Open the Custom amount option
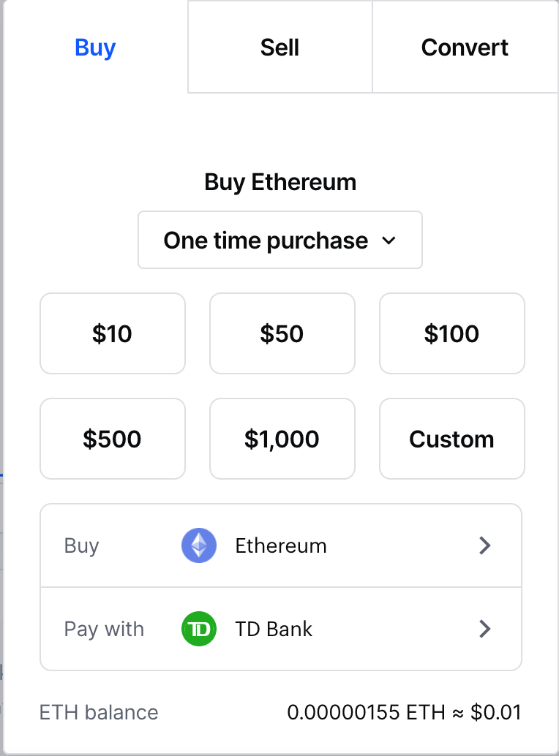 451,439
